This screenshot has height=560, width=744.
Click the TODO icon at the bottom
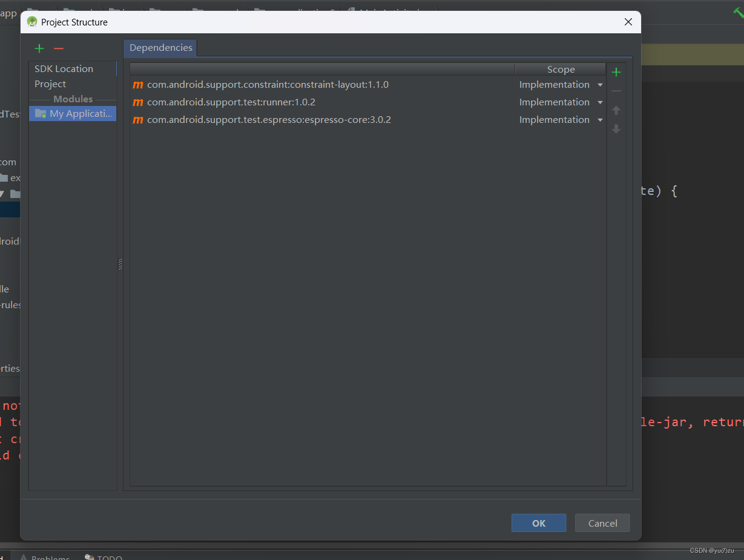click(x=90, y=557)
